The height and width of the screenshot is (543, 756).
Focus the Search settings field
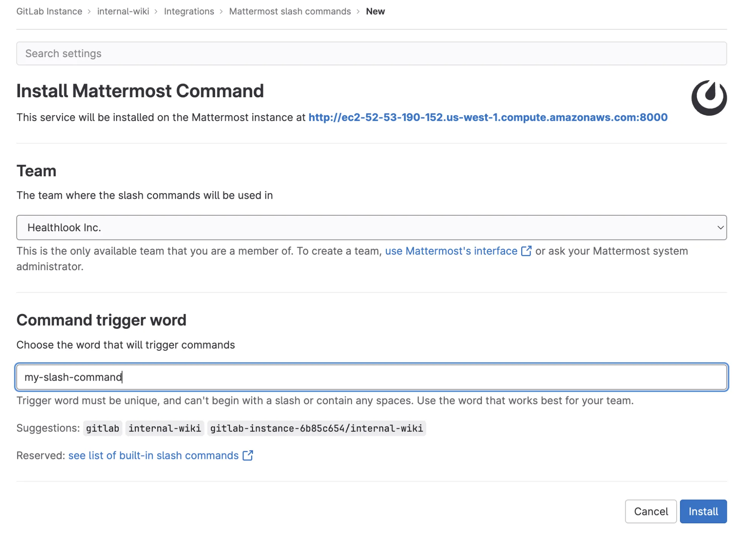click(371, 53)
